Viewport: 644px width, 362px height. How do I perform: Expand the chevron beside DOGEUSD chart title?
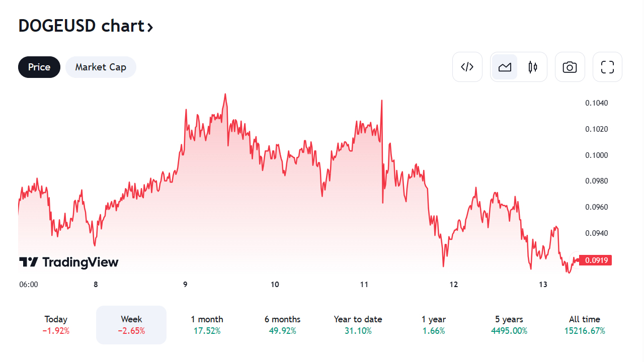(x=150, y=27)
